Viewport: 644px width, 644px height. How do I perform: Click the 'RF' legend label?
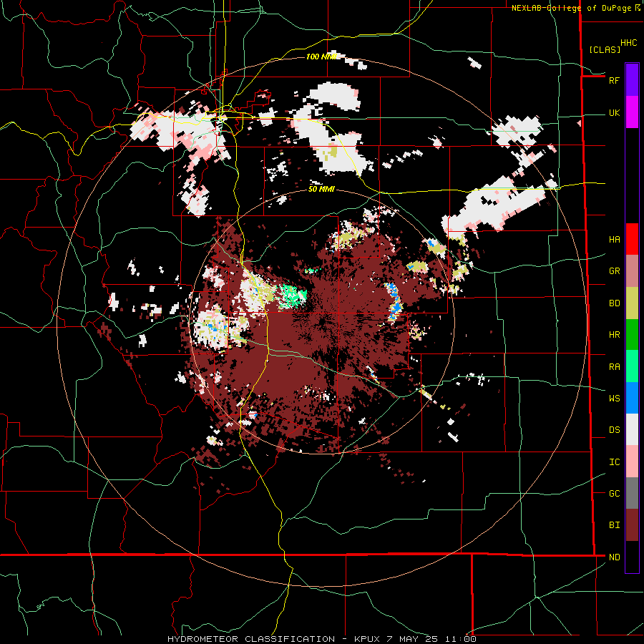614,80
